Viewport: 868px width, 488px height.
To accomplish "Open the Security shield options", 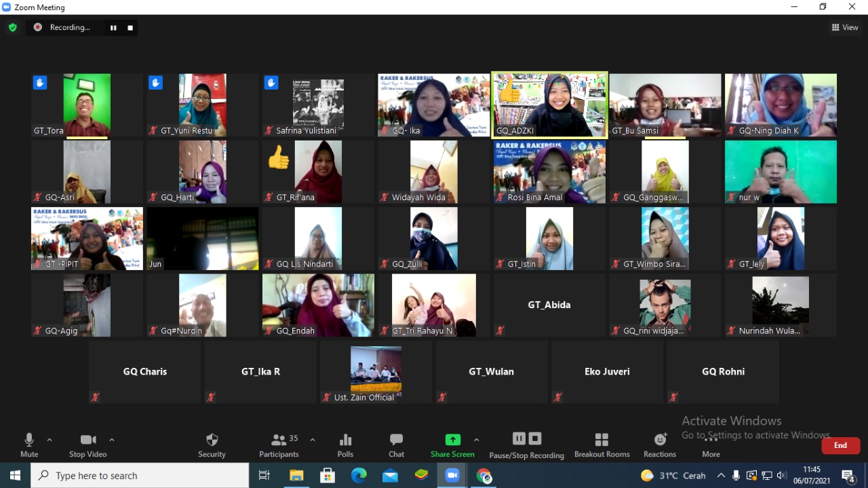I will [212, 445].
